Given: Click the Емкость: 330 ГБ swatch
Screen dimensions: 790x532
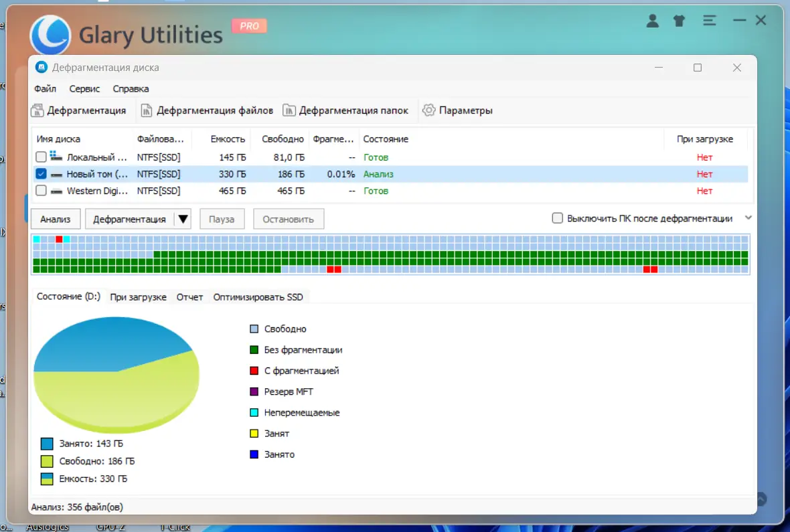Looking at the screenshot, I should [47, 478].
